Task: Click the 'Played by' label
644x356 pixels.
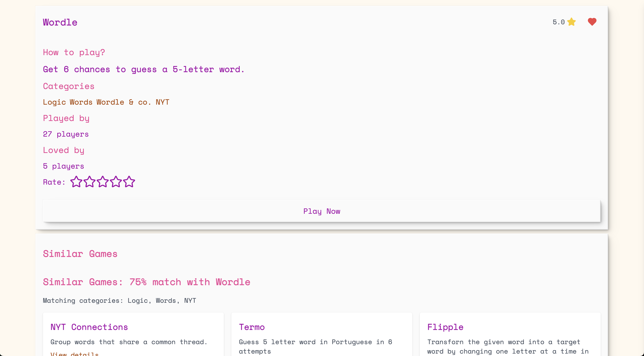Action: (66, 118)
